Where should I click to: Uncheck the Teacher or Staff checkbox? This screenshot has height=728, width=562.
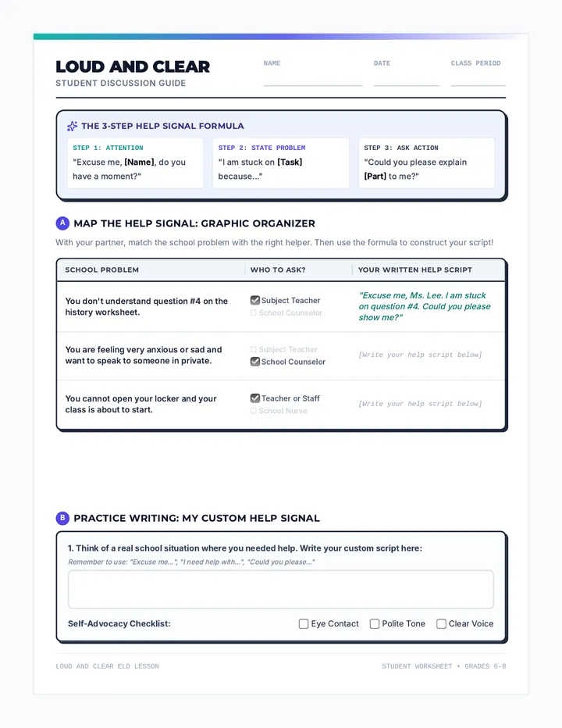(x=254, y=398)
